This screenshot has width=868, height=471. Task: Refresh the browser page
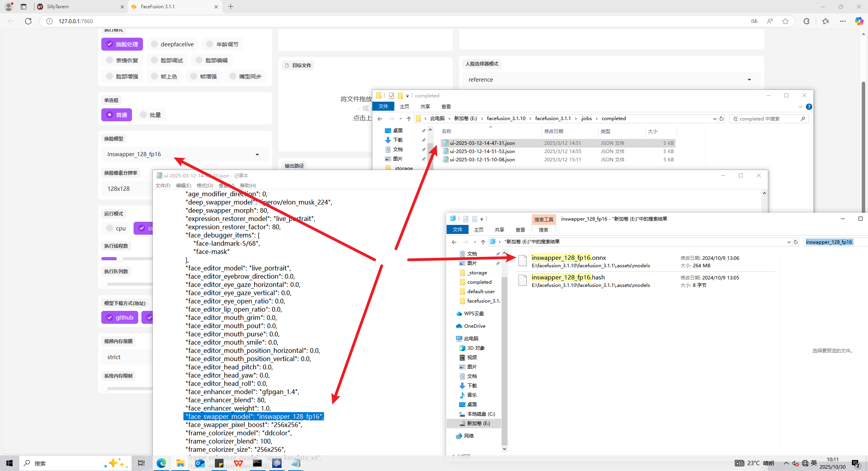pos(28,21)
